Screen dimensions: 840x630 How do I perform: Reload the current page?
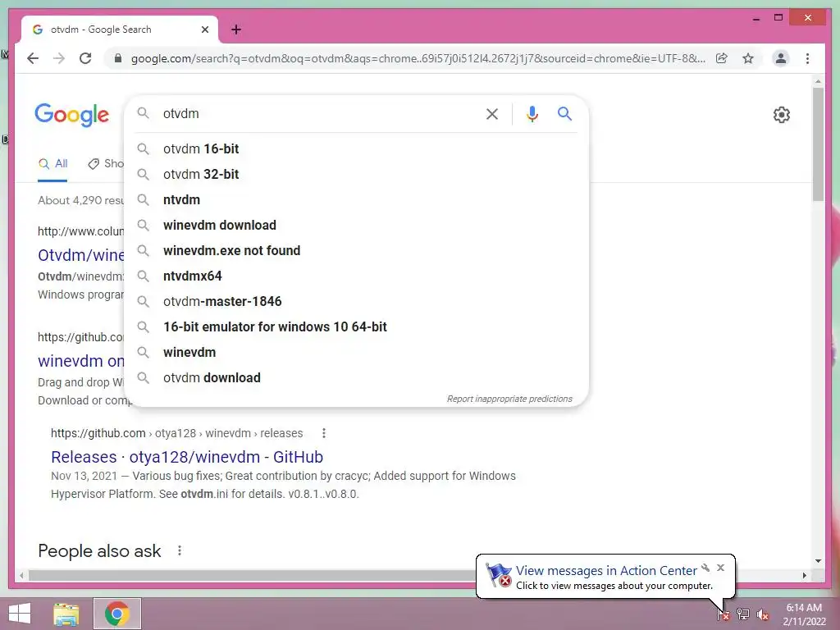coord(85,58)
